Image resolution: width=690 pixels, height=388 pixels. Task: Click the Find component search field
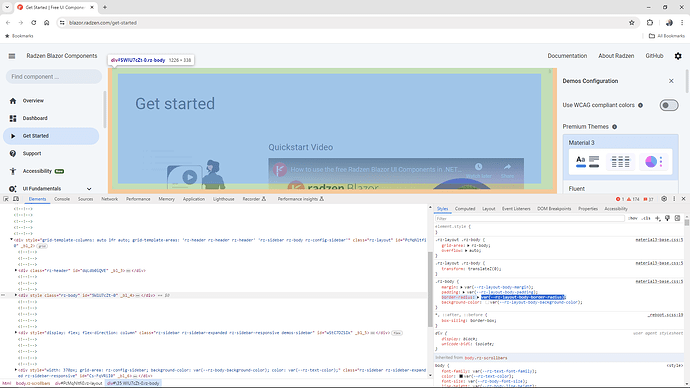pyautogui.click(x=54, y=77)
